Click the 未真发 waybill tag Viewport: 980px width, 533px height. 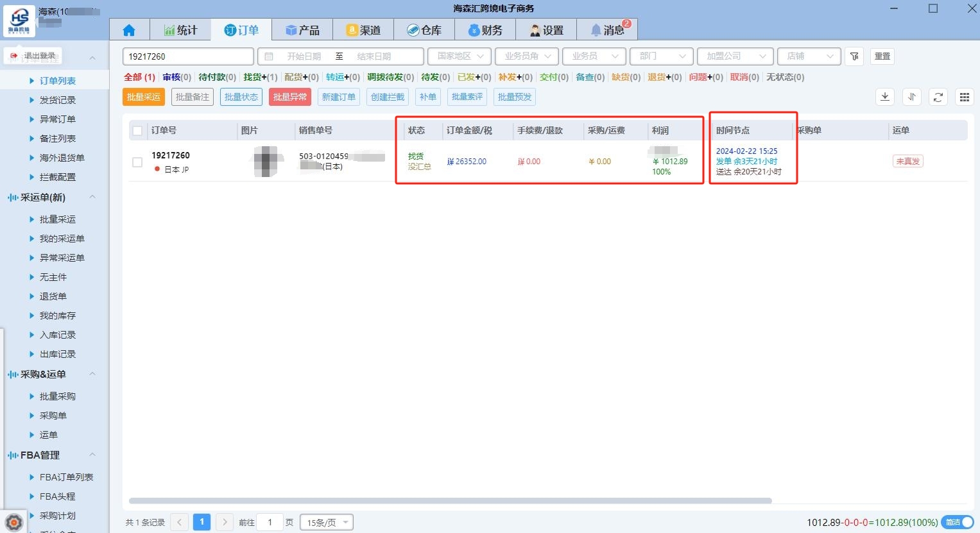(908, 162)
